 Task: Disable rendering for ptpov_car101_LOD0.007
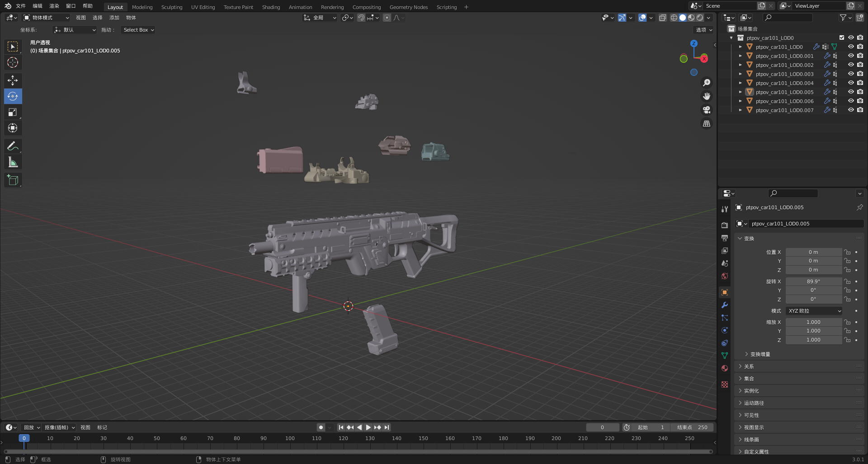[860, 110]
